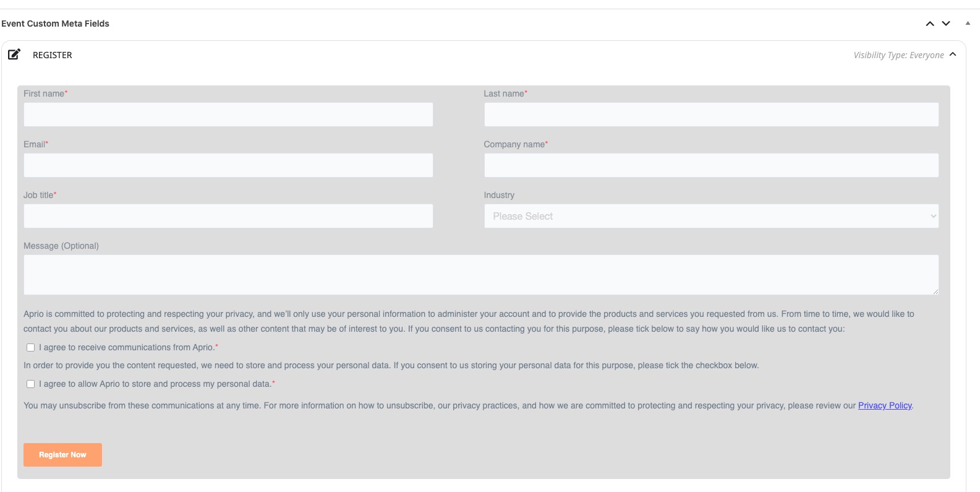Collapse the REGISTER section with its chevron
This screenshot has width=980, height=492.
[x=953, y=54]
